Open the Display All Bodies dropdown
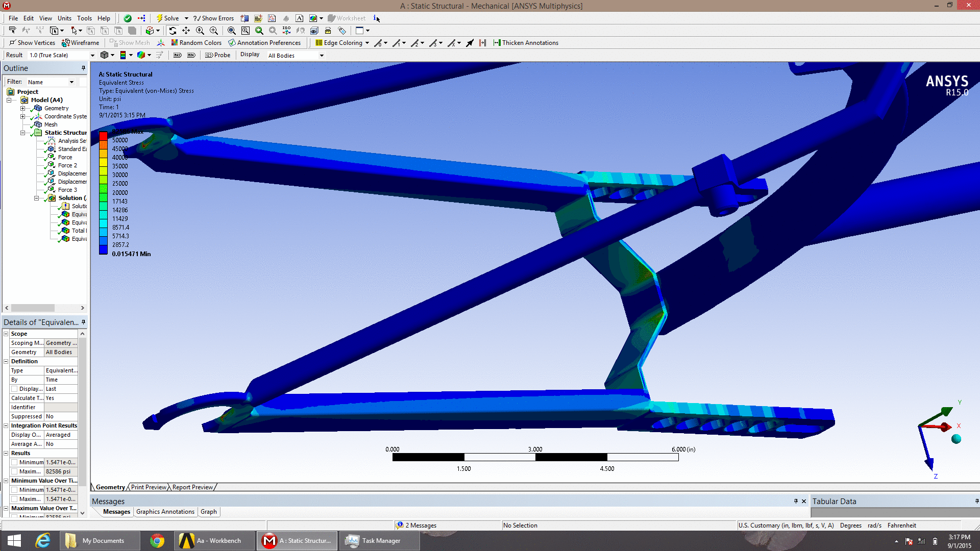 322,56
